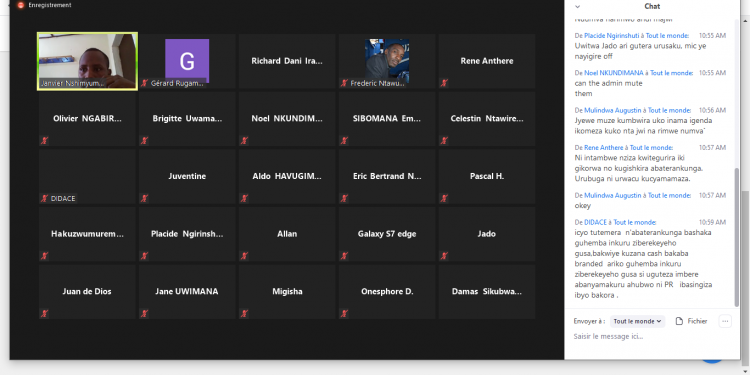Click the message 'can the admin mute them'
This screenshot has width=750, height=375.
(x=608, y=88)
